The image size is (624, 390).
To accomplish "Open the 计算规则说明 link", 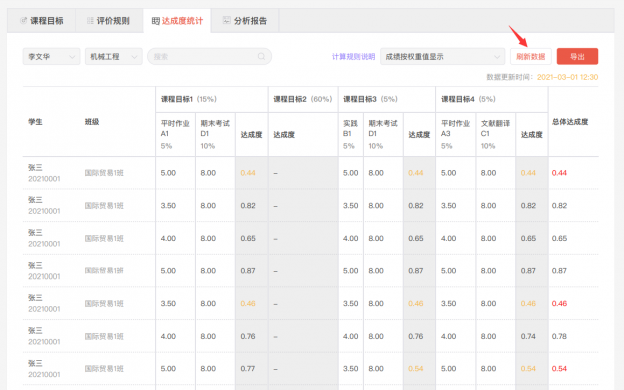I will [x=353, y=57].
